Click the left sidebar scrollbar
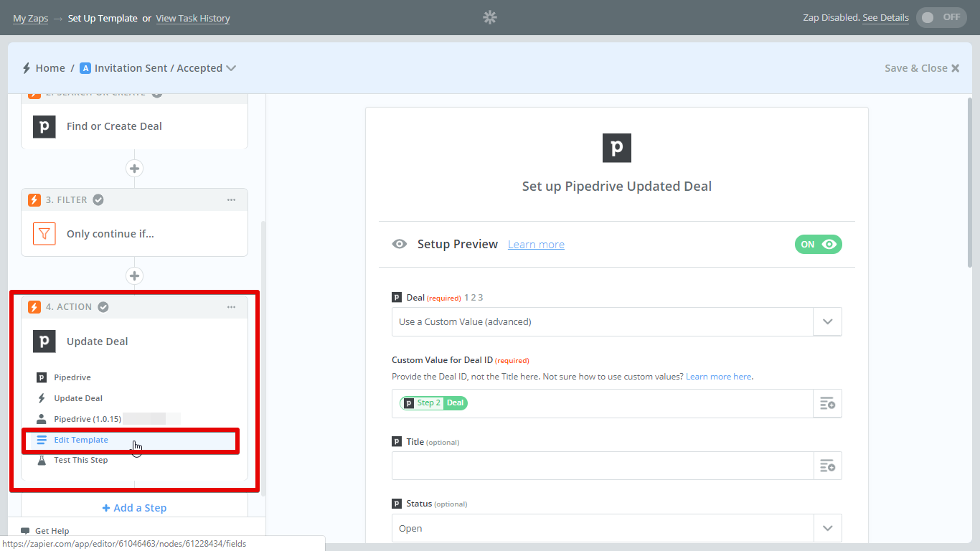The width and height of the screenshot is (980, 551). [263, 357]
